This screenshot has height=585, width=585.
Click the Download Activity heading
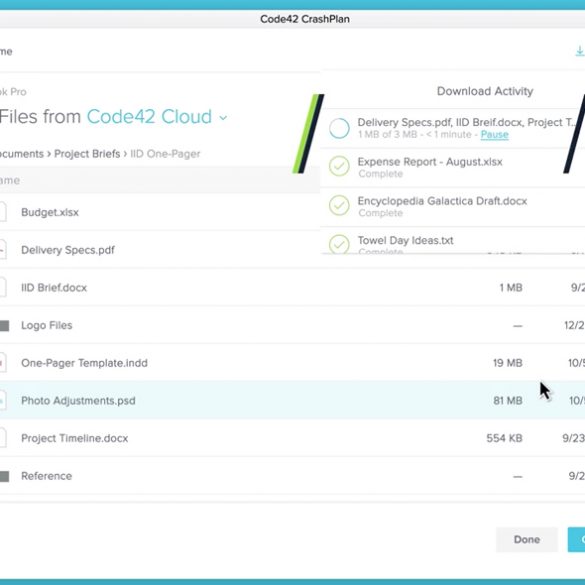point(485,91)
